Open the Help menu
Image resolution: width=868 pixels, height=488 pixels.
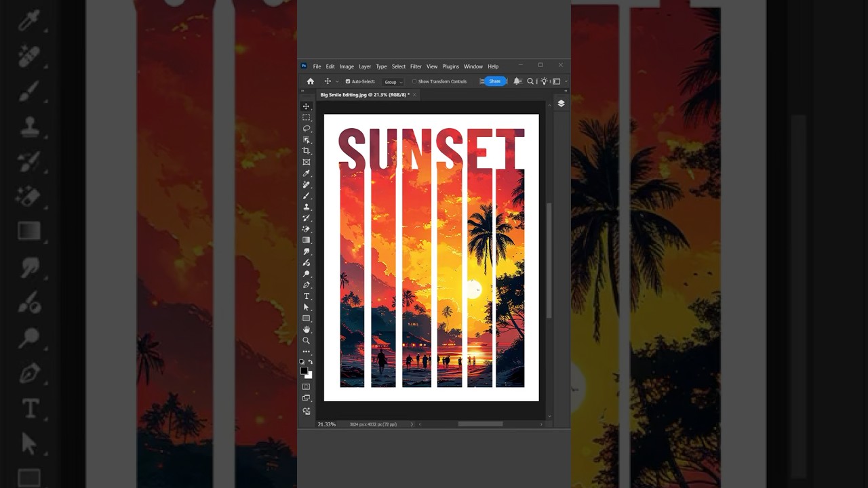click(x=493, y=66)
